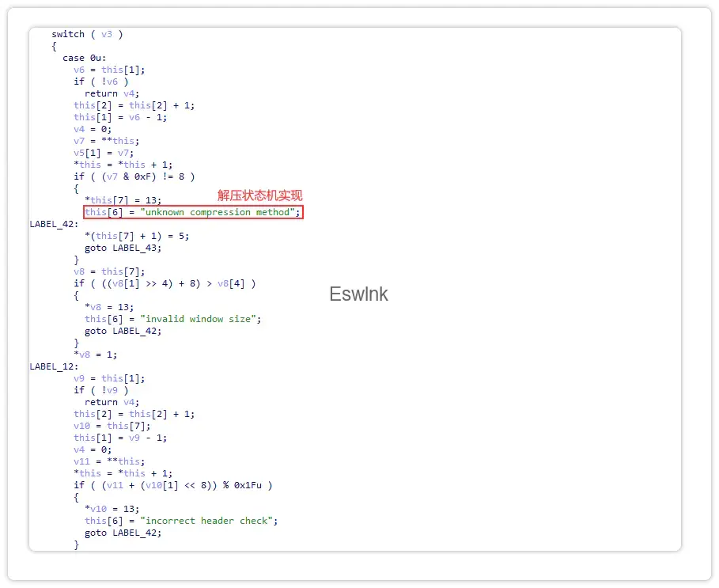
Task: Click the red-boxed "unknown compression method" line
Action: click(x=193, y=212)
